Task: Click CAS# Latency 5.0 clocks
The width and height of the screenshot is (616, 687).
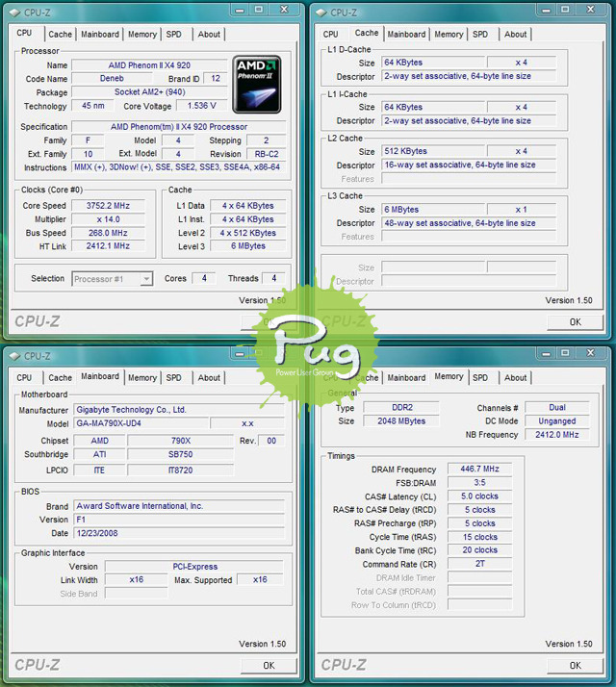Action: pyautogui.click(x=479, y=496)
